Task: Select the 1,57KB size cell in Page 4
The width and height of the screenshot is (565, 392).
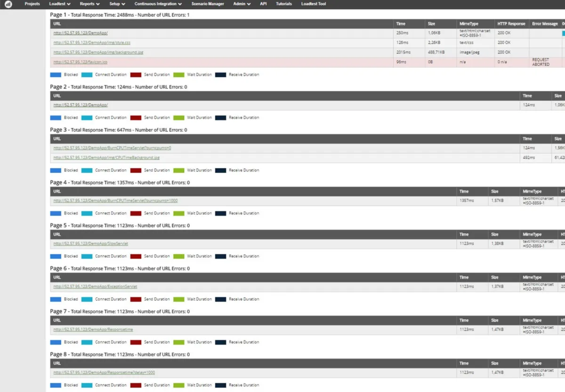Action: click(x=504, y=201)
